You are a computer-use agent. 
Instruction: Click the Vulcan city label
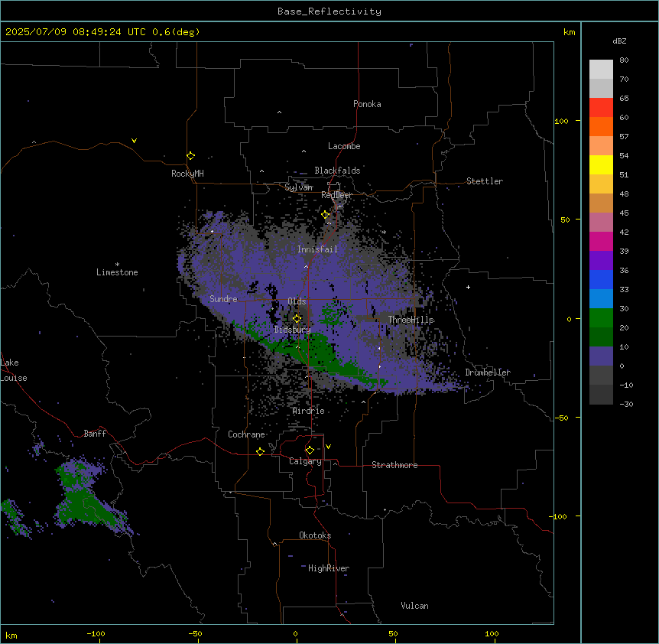415,605
